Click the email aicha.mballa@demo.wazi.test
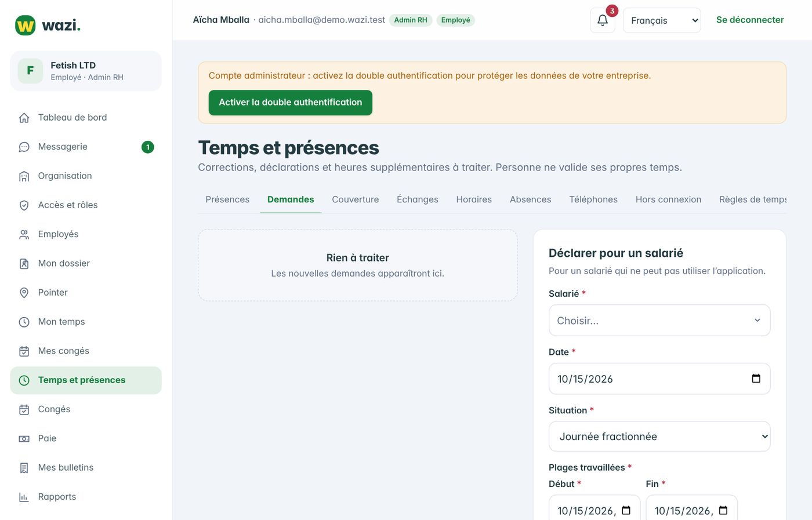The image size is (812, 520). point(322,20)
